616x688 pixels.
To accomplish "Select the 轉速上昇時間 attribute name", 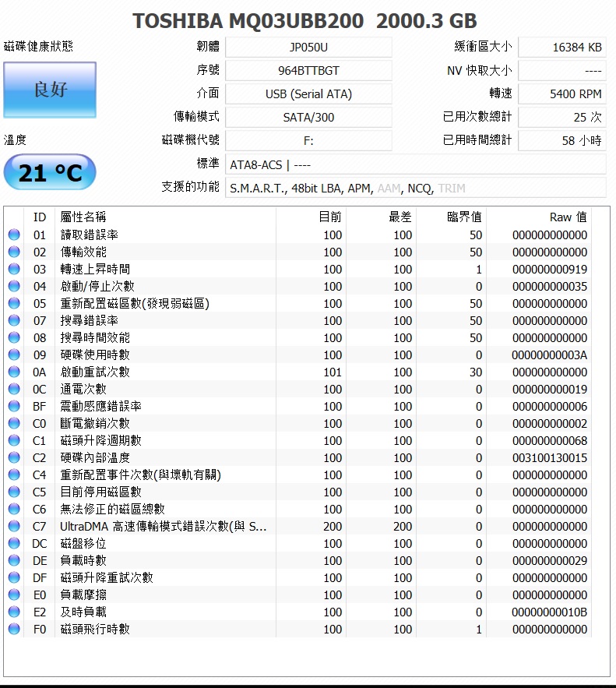I will tap(95, 269).
